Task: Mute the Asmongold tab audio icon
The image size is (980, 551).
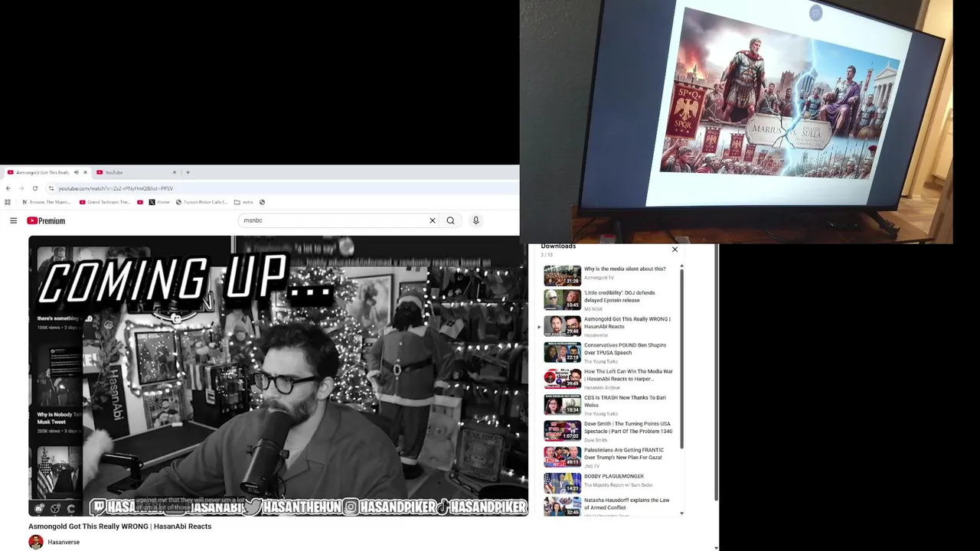Action: (x=76, y=172)
